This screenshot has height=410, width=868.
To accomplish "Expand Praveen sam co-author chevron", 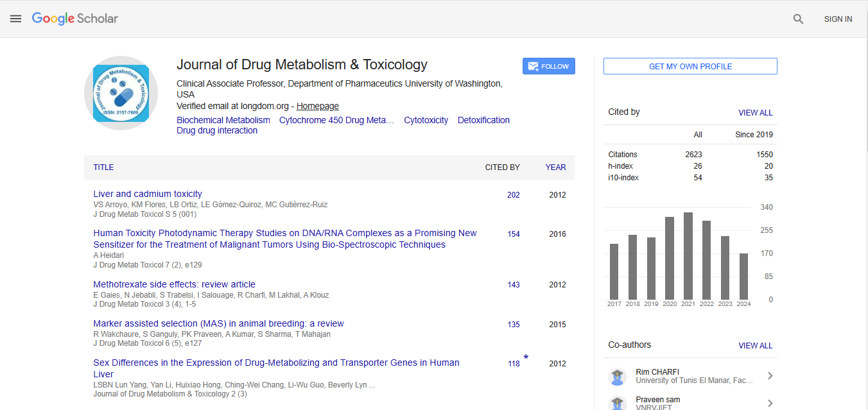I will click(x=770, y=403).
